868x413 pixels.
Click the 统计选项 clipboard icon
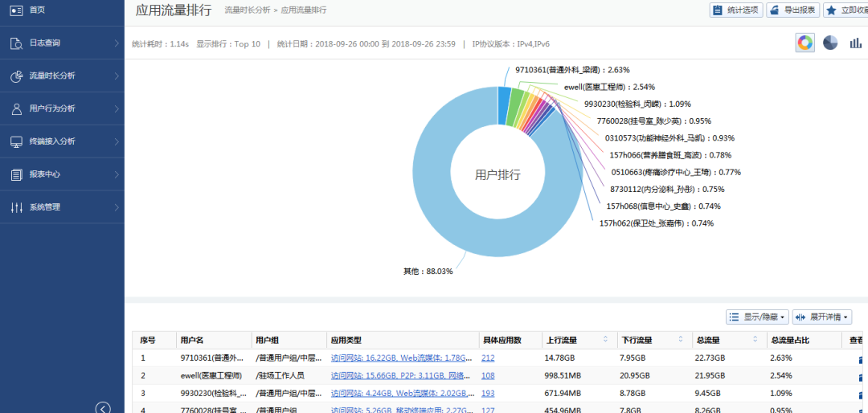tap(718, 10)
